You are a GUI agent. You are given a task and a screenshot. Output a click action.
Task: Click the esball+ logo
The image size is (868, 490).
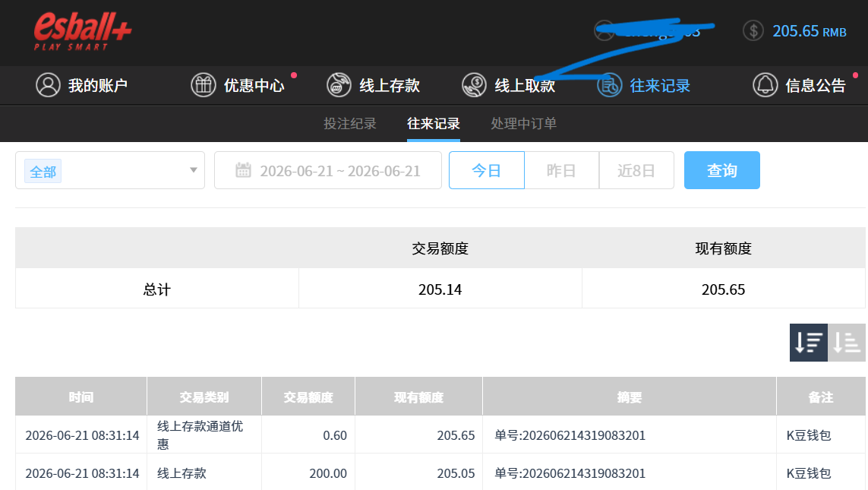pyautogui.click(x=83, y=32)
